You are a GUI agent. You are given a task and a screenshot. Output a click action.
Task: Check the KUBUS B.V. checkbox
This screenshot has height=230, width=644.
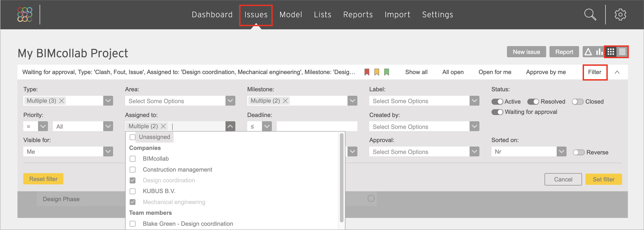tap(133, 191)
